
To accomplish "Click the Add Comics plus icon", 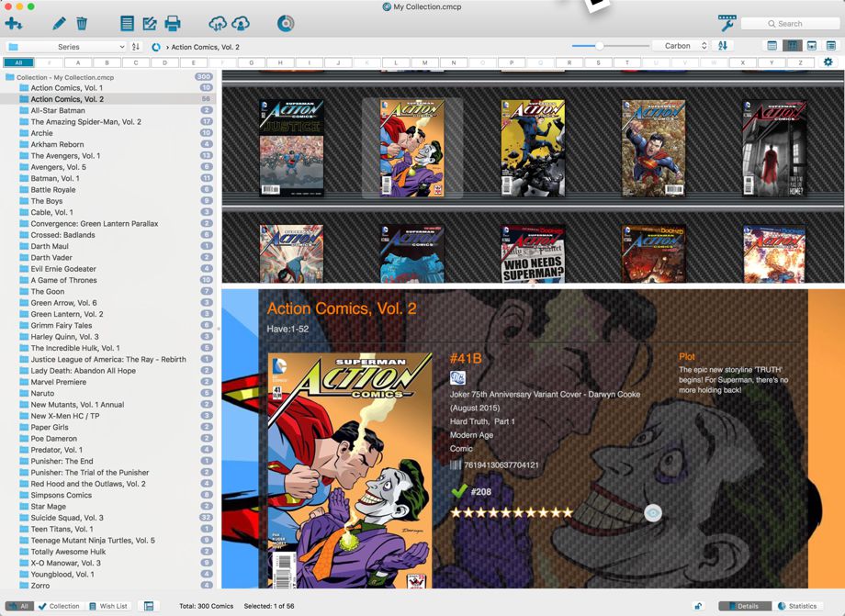I will pos(13,24).
